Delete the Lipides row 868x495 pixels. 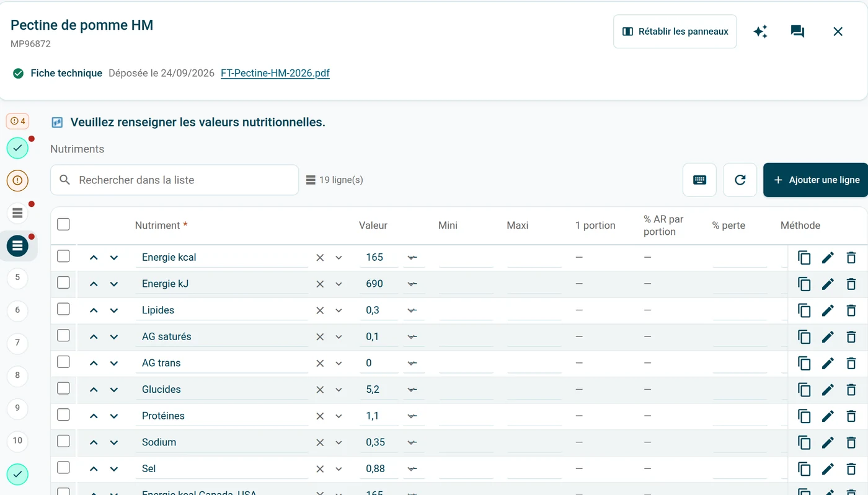pos(851,310)
